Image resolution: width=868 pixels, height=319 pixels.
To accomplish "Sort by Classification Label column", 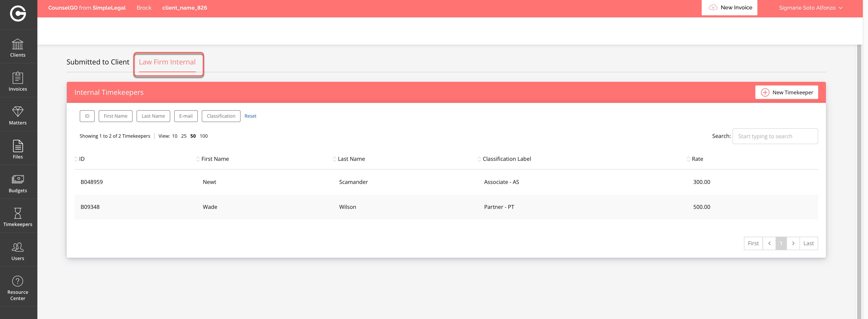I will tap(506, 159).
